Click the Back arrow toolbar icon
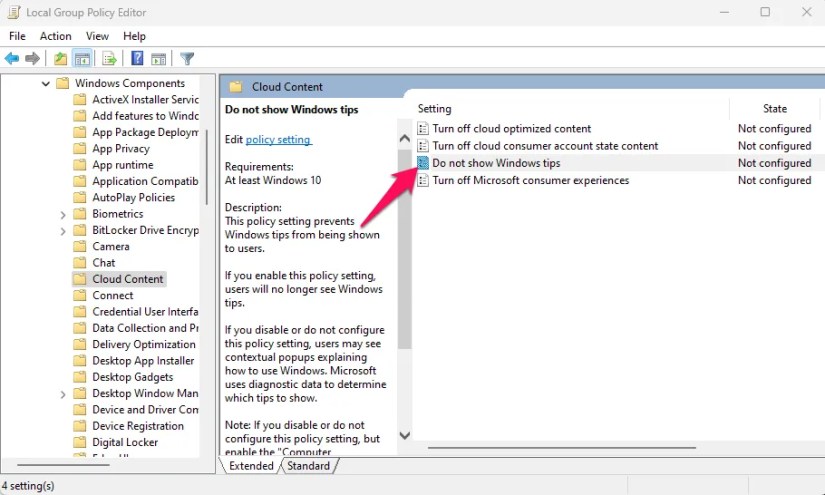 (12, 58)
